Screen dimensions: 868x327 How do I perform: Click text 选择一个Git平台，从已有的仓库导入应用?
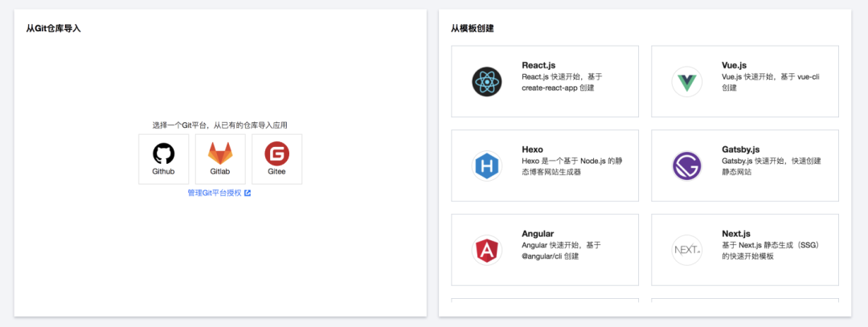(x=219, y=125)
